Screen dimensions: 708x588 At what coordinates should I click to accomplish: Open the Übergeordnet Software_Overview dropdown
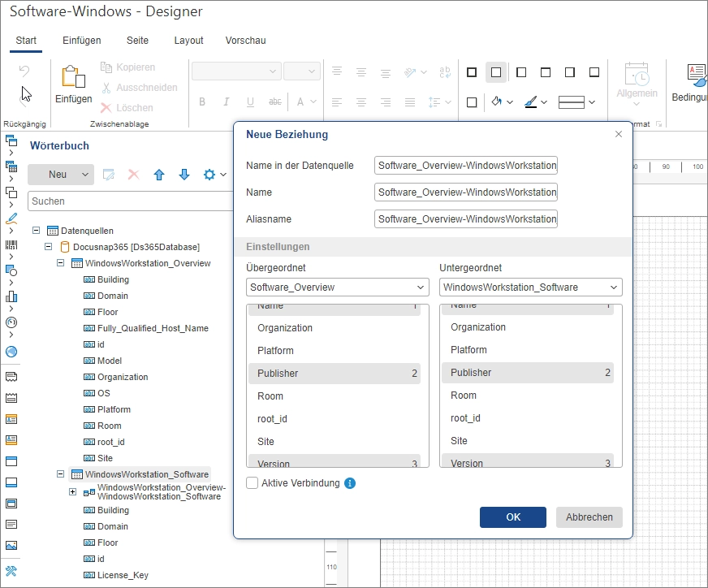point(338,287)
